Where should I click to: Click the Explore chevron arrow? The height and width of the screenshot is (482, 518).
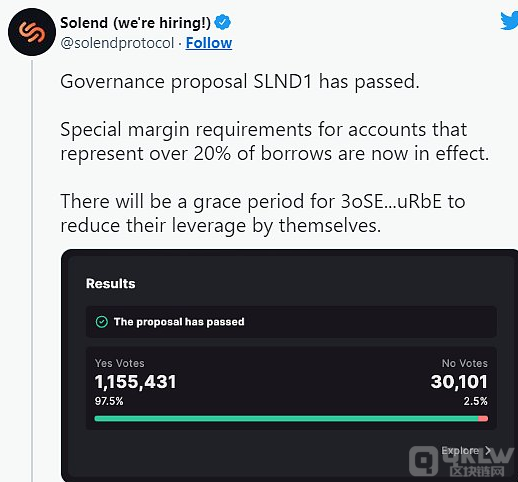[488, 451]
